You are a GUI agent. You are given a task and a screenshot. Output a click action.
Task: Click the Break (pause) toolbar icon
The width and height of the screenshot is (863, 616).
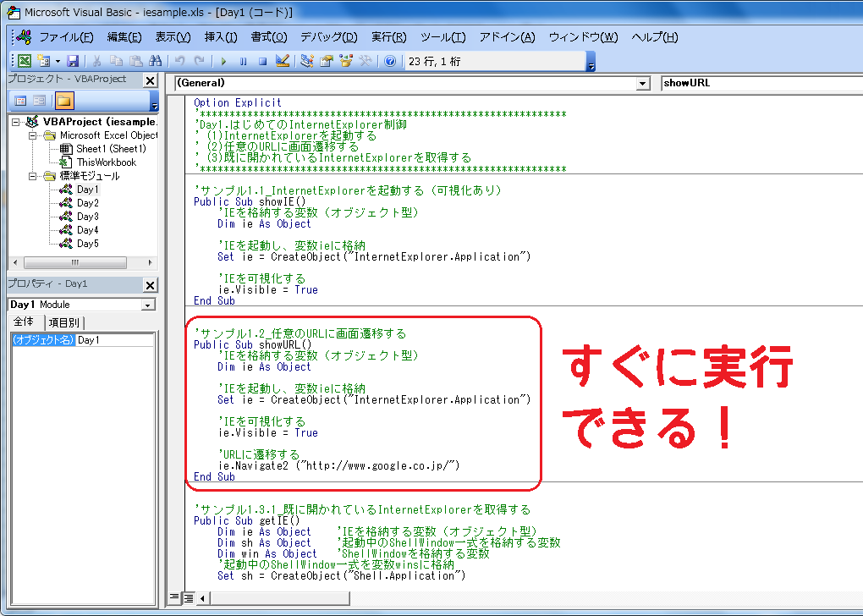243,61
